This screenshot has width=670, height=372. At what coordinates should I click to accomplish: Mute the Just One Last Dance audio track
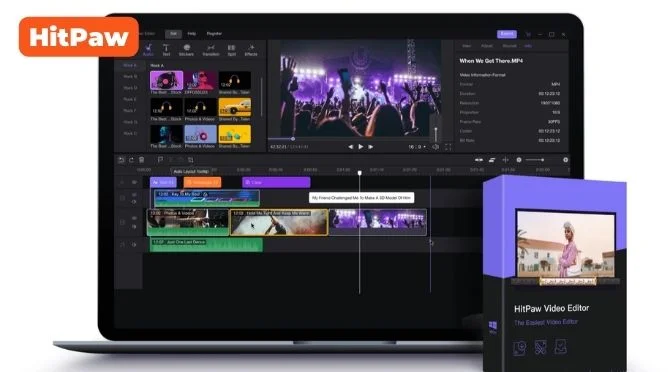click(134, 245)
